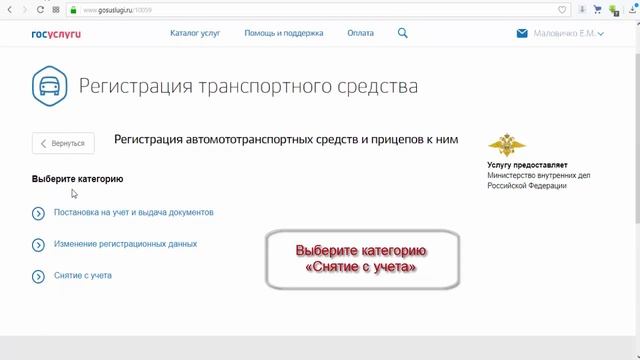The image size is (640, 360).
Task: Click heading Регистрация транспортного средства
Action: point(248,86)
